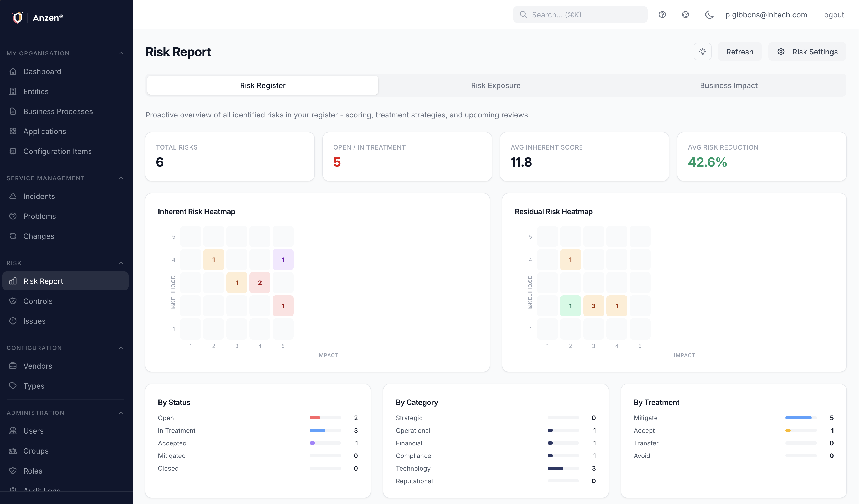Viewport: 859px width, 504px height.
Task: Select the Users icon under Administration
Action: click(13, 430)
